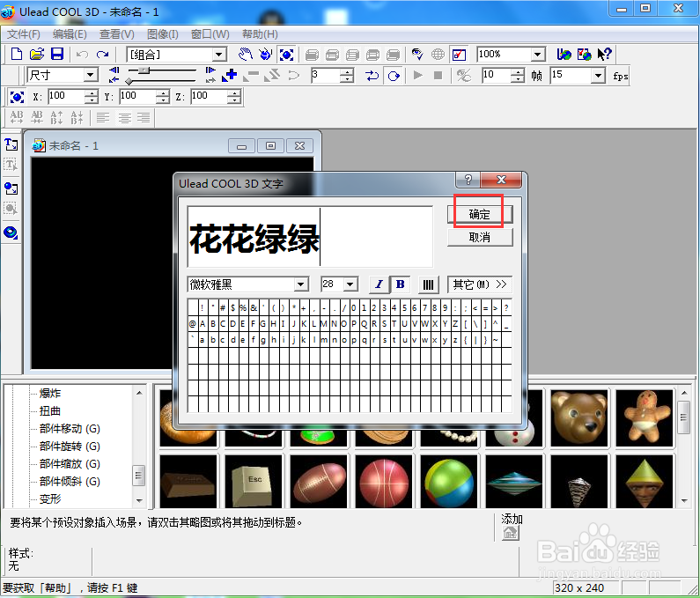Screen dimensions: 700x598
Task: Insert the @ character from grid
Action: (193, 324)
